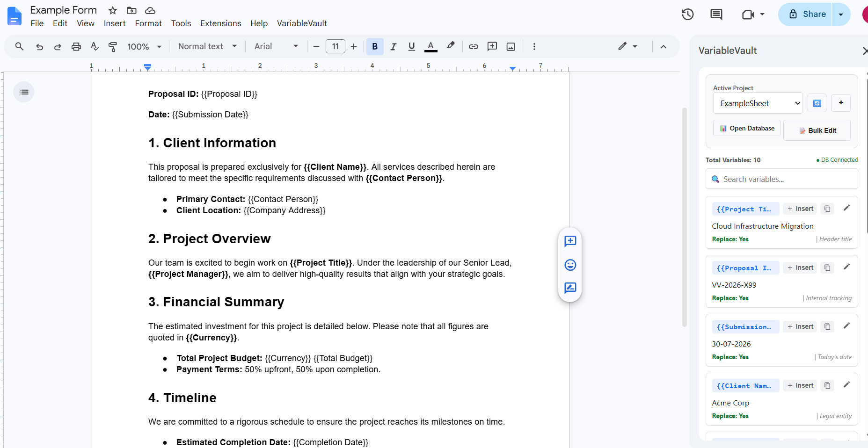Image resolution: width=868 pixels, height=448 pixels.
Task: Edit the Client Name variable
Action: [846, 385]
